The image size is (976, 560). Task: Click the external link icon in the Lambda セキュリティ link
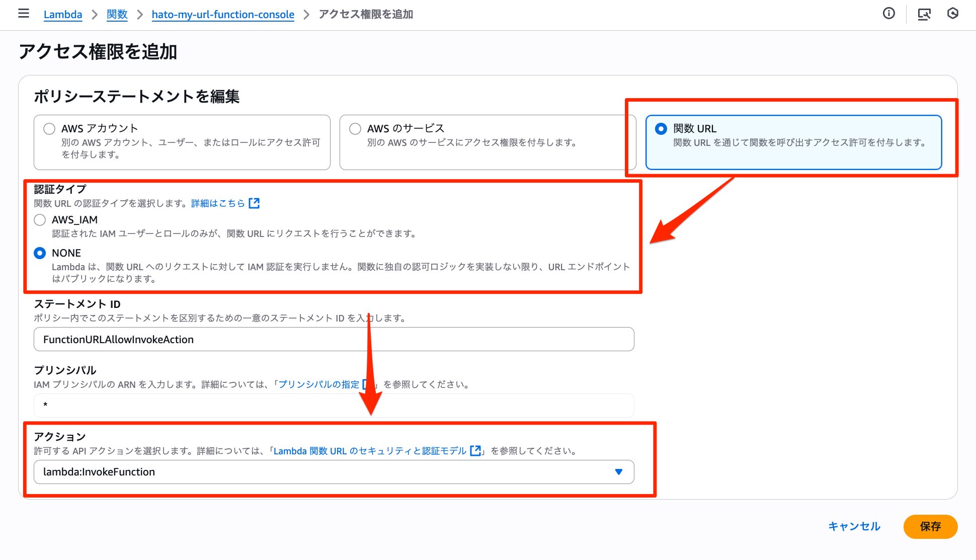coord(474,451)
